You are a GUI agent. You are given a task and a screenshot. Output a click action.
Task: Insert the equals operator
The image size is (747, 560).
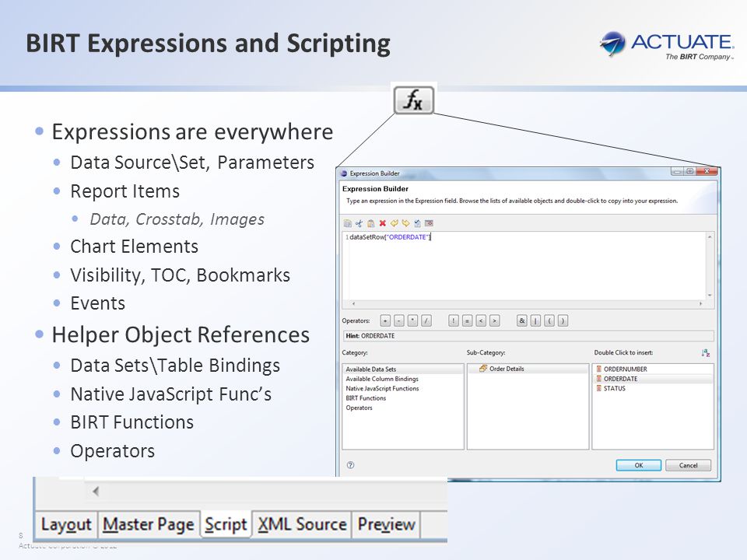coord(468,321)
